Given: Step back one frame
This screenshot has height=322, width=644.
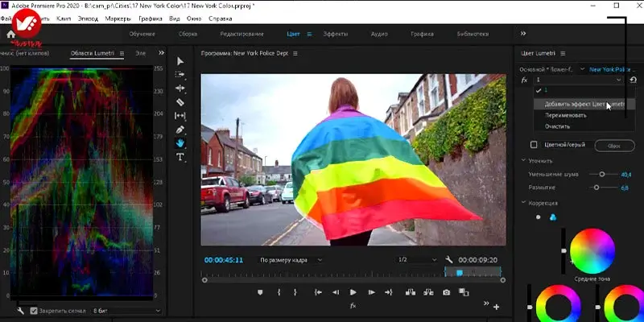Looking at the screenshot, I should tap(336, 292).
